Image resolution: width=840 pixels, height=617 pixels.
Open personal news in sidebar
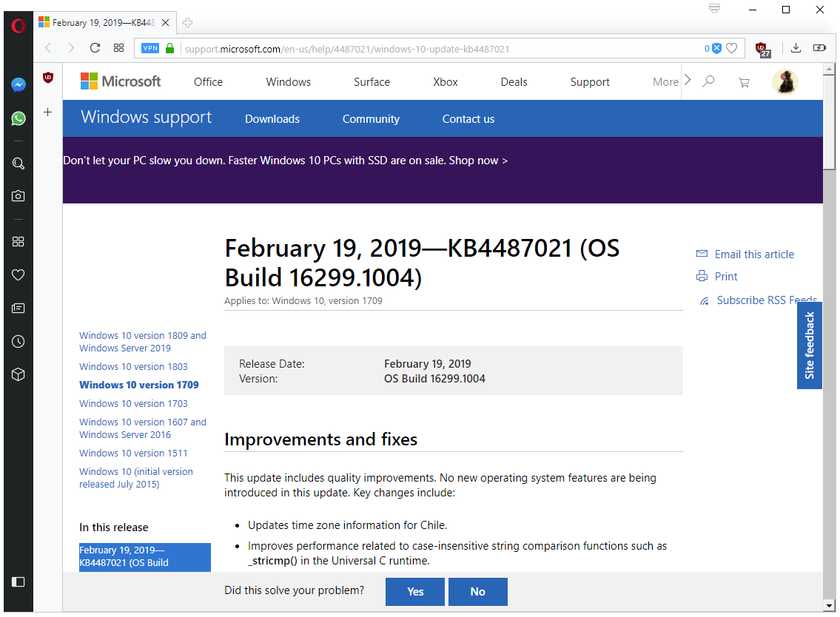[x=19, y=308]
